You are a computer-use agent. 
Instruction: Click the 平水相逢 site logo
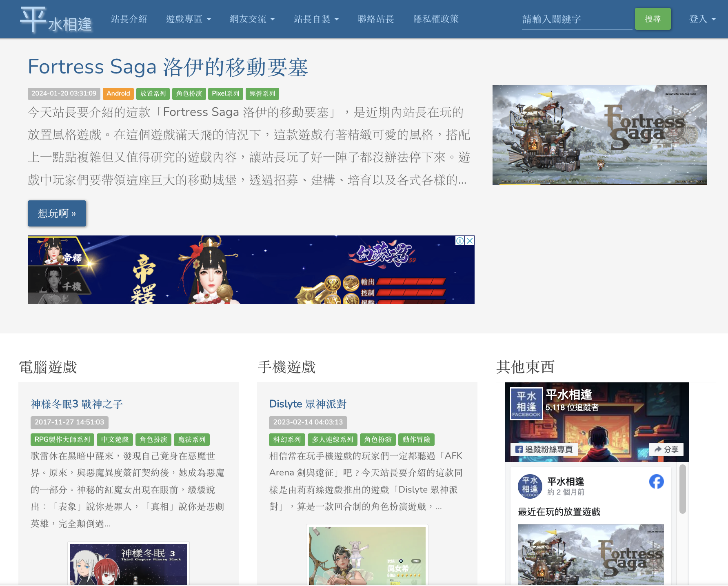(56, 20)
